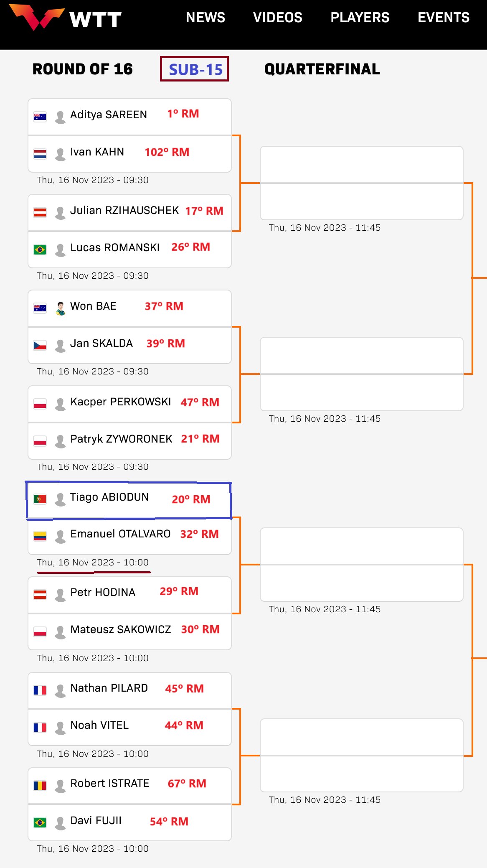Open Mateusz SAKOWICZ player link
Screen dimensions: 487x868
(x=121, y=629)
